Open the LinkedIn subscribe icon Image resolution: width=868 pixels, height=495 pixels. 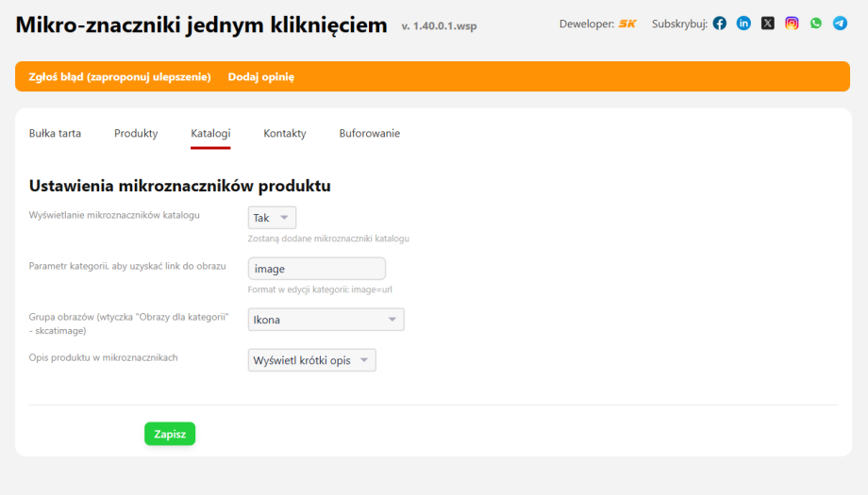[x=743, y=24]
